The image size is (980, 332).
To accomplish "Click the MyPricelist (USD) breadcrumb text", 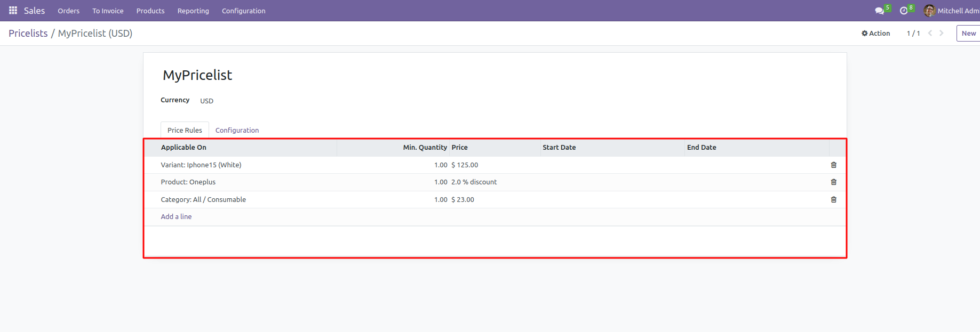I will (95, 33).
